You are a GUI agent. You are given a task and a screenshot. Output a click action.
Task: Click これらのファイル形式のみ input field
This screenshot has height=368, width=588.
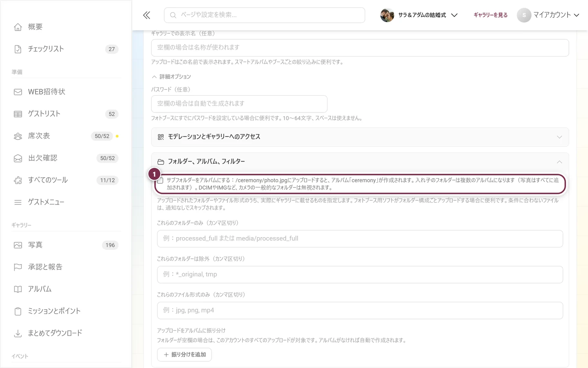pos(360,311)
